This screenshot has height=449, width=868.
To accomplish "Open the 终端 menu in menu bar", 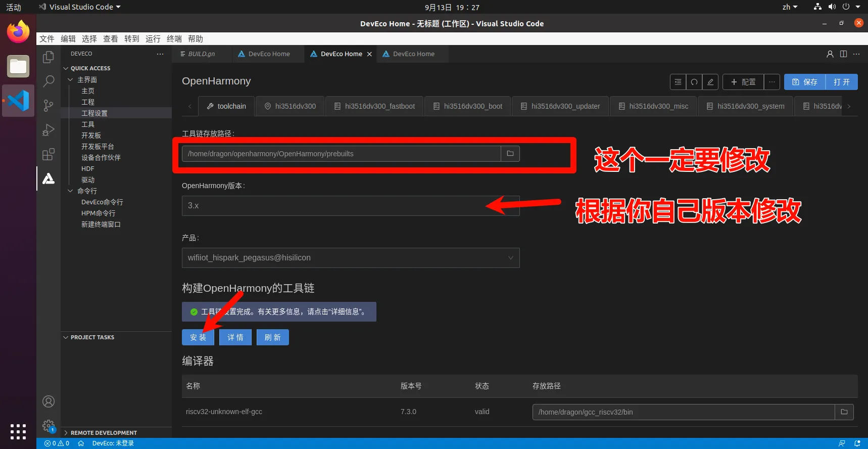I will [x=174, y=39].
